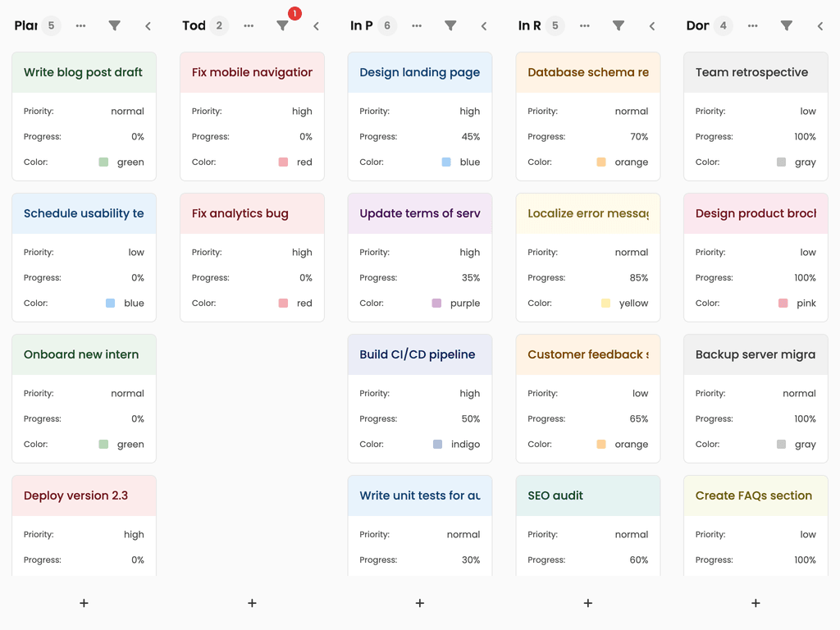Click the In R column heading
The height and width of the screenshot is (630, 840).
pos(530,25)
